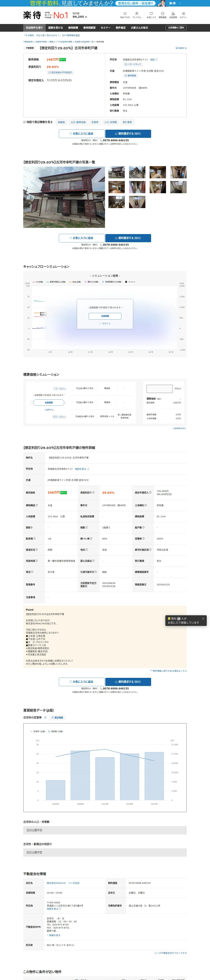Toggle 売却時累計CF(右軸) legend item

pyautogui.click(x=112, y=282)
